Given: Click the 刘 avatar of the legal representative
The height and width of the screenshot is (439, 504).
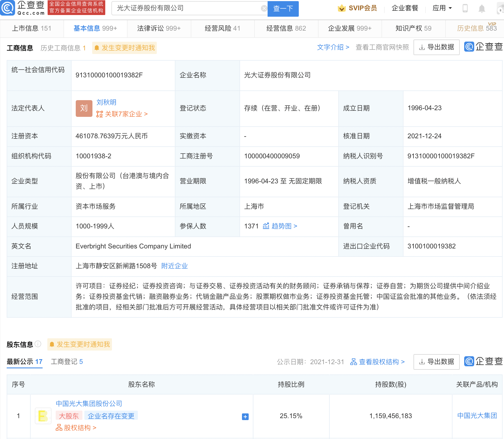Looking at the screenshot, I should click(x=84, y=108).
